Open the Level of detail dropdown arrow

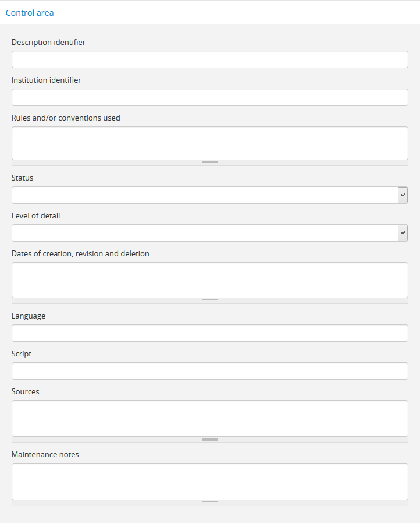(x=403, y=233)
